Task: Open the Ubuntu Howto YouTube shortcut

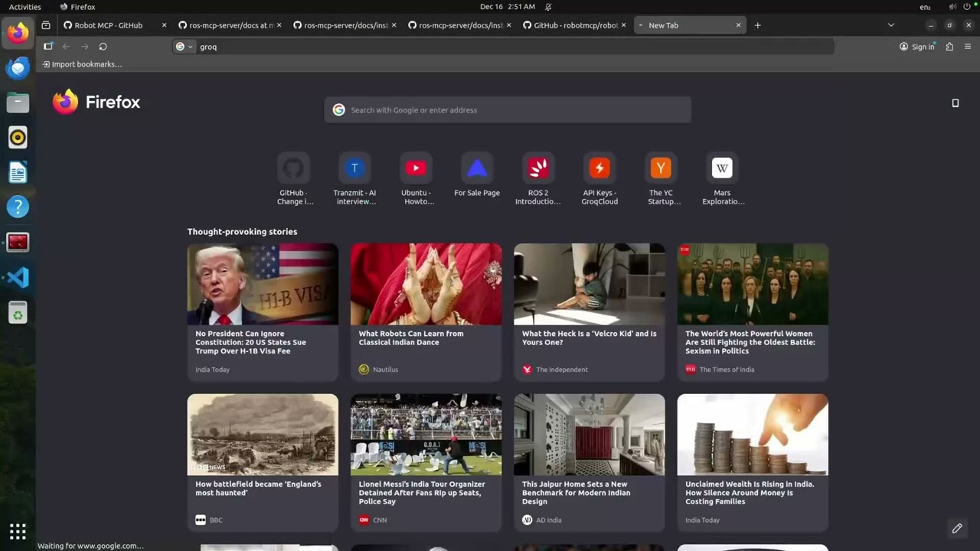Action: click(x=416, y=178)
